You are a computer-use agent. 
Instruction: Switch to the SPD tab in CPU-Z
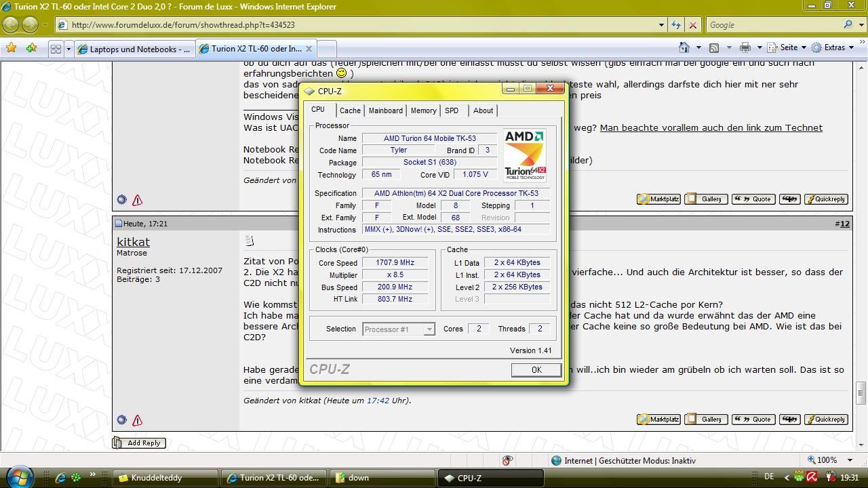tap(452, 110)
